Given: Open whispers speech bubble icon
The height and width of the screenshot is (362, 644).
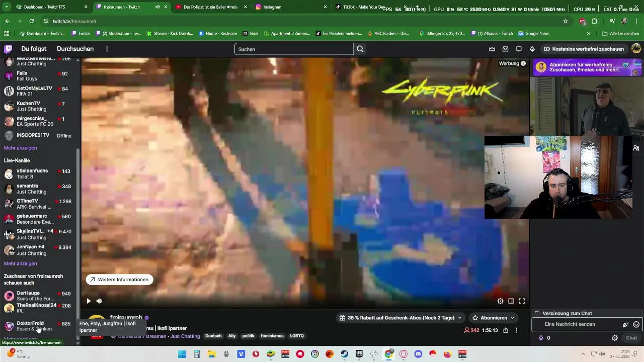Looking at the screenshot, I should tap(519, 49).
